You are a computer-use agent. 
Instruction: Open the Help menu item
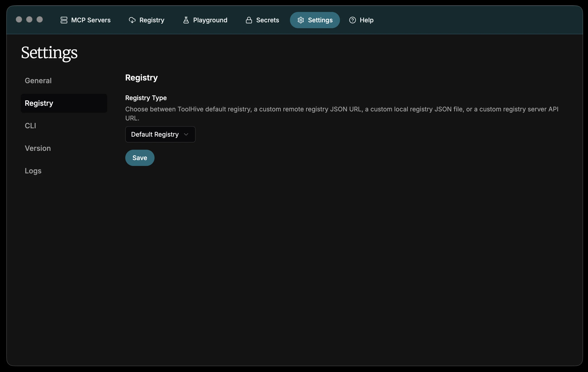point(361,20)
